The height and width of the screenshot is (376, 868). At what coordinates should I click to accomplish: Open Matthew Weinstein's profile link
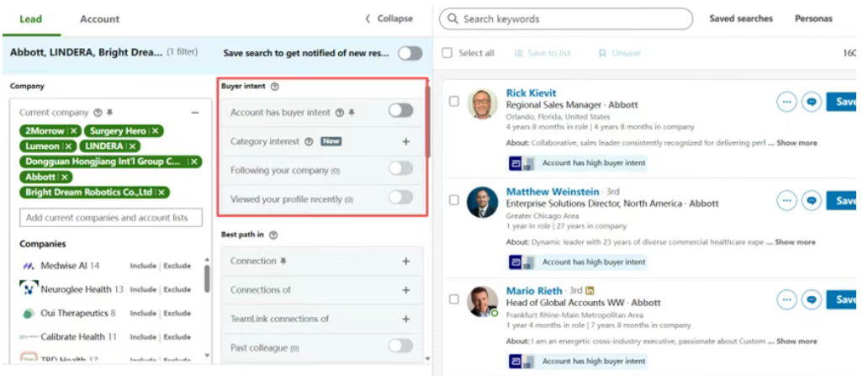(553, 192)
